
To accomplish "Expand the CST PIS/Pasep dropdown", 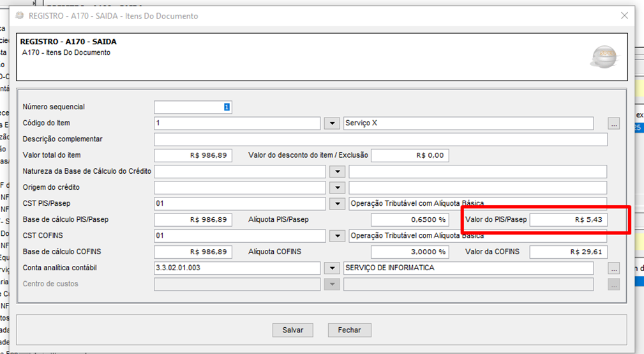I will (x=336, y=204).
